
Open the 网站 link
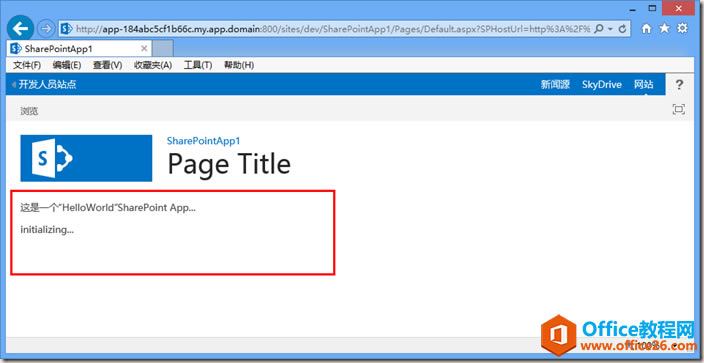[643, 84]
